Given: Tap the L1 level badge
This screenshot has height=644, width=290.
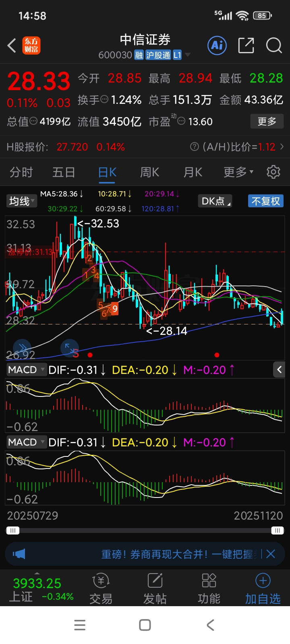Looking at the screenshot, I should tap(177, 55).
